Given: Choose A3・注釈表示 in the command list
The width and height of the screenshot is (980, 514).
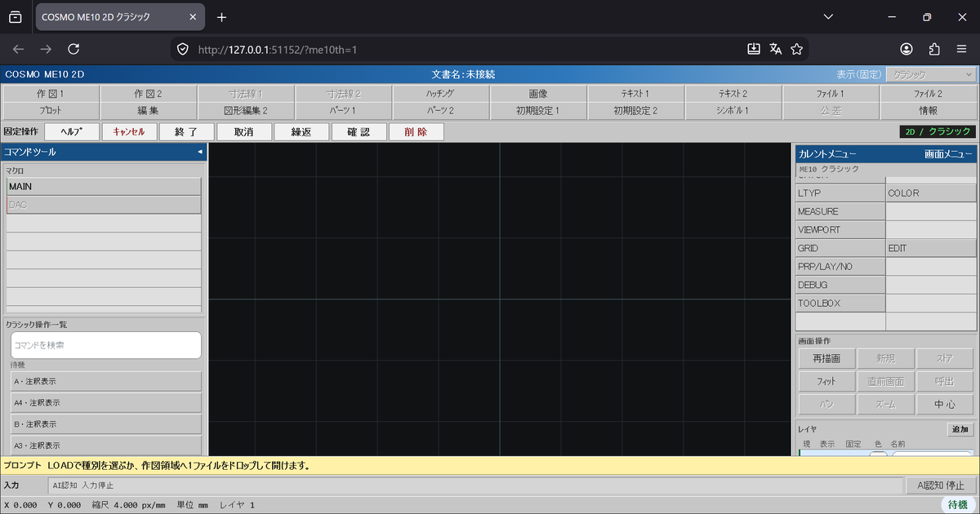Looking at the screenshot, I should (x=106, y=445).
